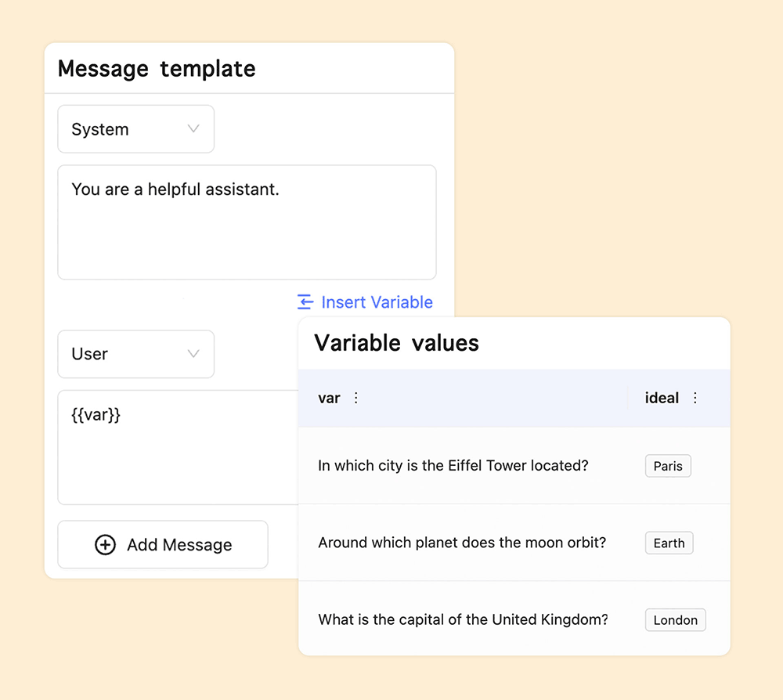
Task: Open the User role dropdown
Action: [x=135, y=354]
